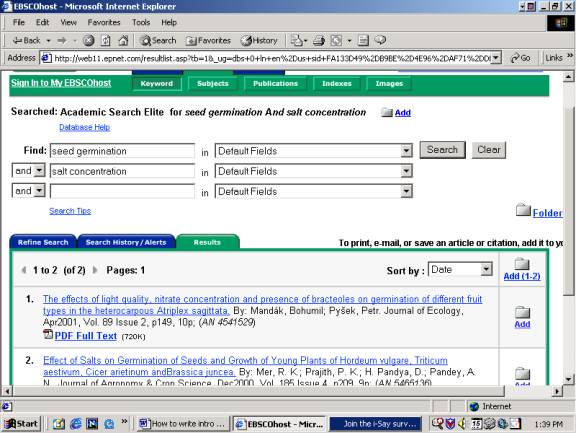Switch to the Refine Search tab
576x433 pixels.
tap(43, 242)
